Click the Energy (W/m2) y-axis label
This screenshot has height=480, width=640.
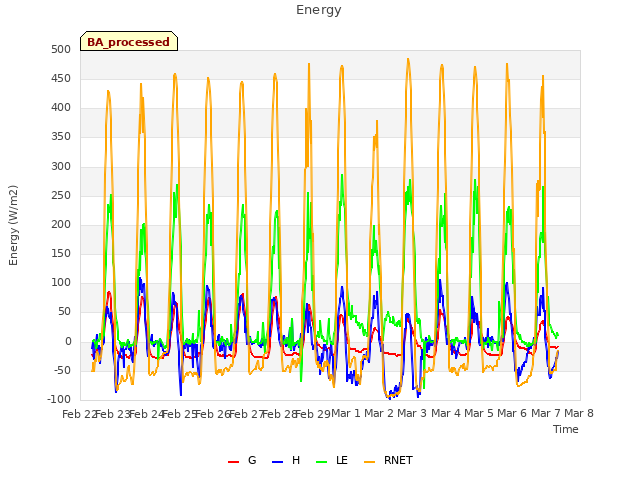pos(13,225)
